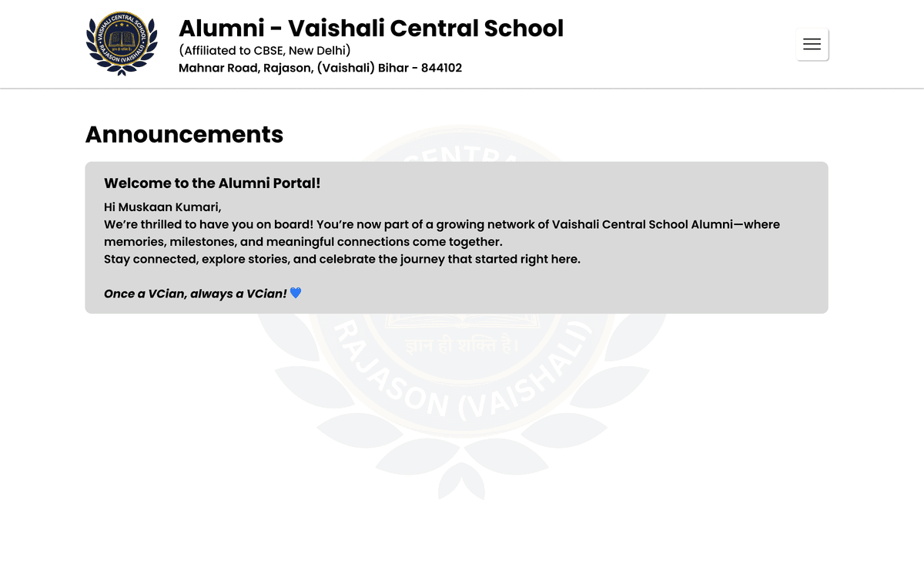The image size is (924, 578).
Task: Click the horizontal divider under the header
Action: 462,89
